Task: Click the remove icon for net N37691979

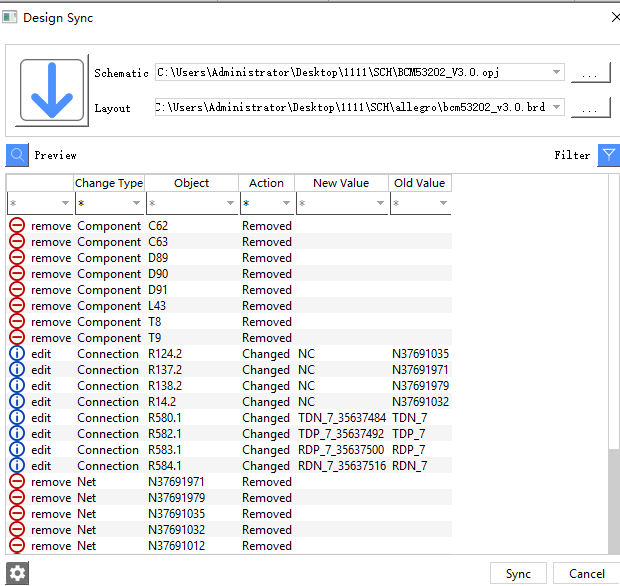Action: pyautogui.click(x=17, y=497)
